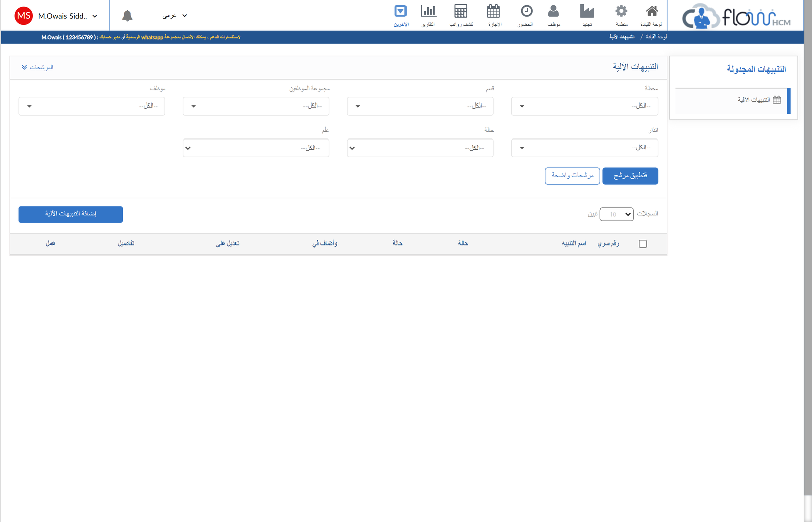Click the notification bell icon

pos(127,16)
